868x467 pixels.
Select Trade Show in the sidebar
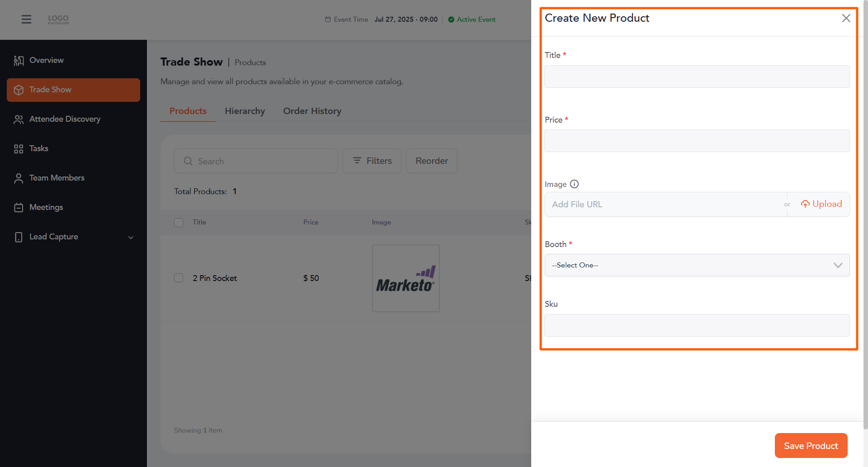73,90
